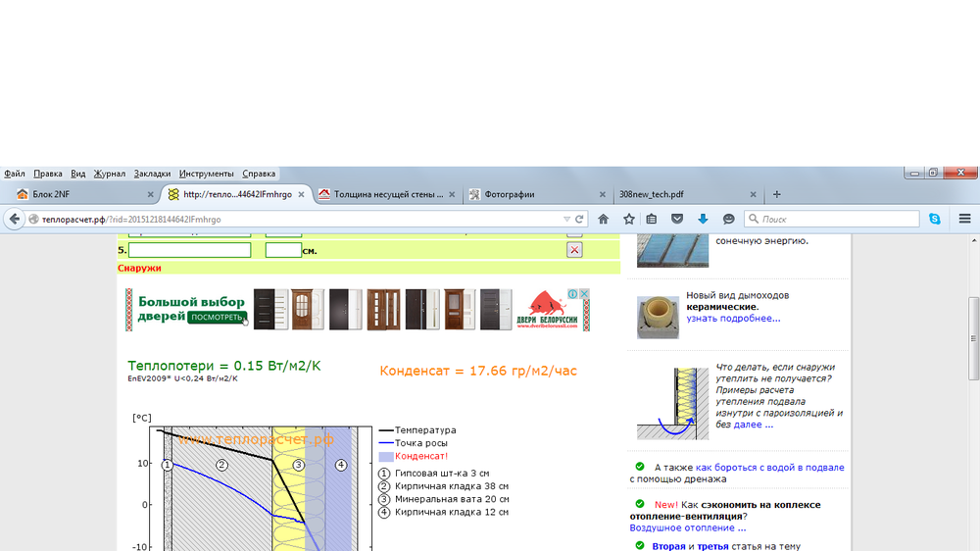Expand the URL history dropdown arrow
Screen dimensions: 980x551
[566, 220]
